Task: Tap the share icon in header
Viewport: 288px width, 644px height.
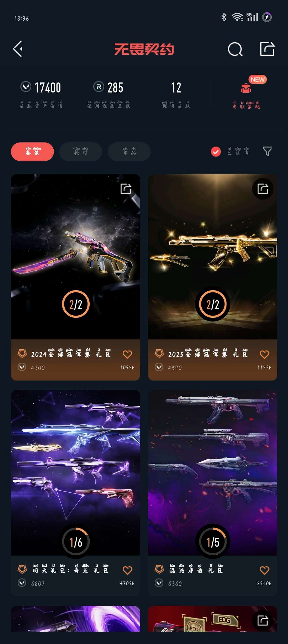Action: click(267, 49)
